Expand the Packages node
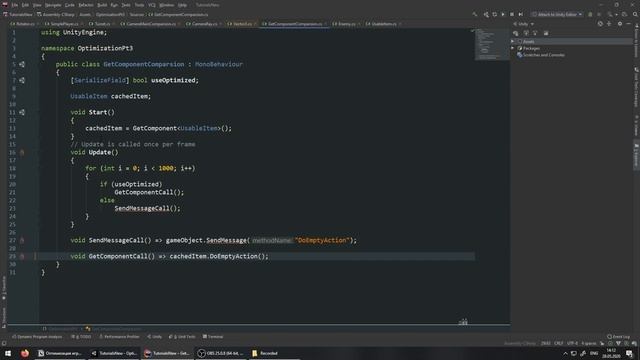 point(513,48)
